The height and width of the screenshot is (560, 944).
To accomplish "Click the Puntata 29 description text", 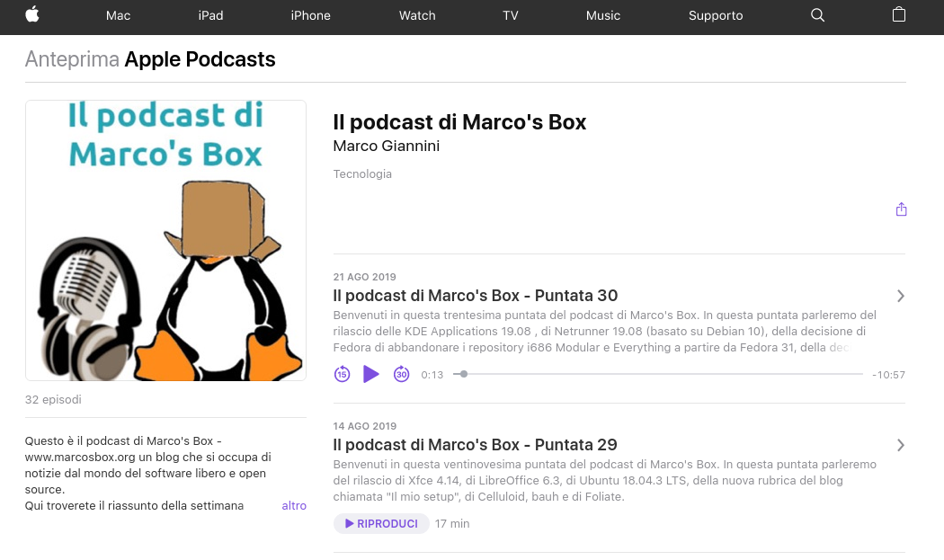I will (604, 481).
